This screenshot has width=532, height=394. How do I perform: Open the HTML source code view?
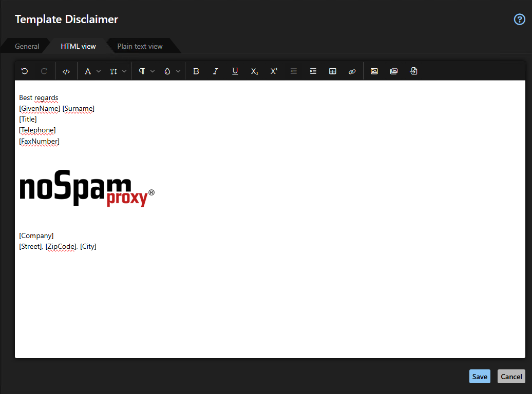click(66, 71)
